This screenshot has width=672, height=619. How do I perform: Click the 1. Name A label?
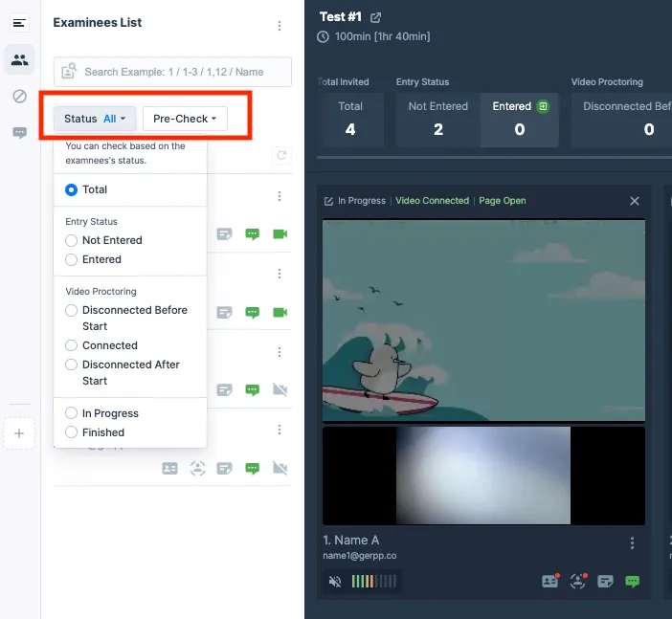(351, 541)
